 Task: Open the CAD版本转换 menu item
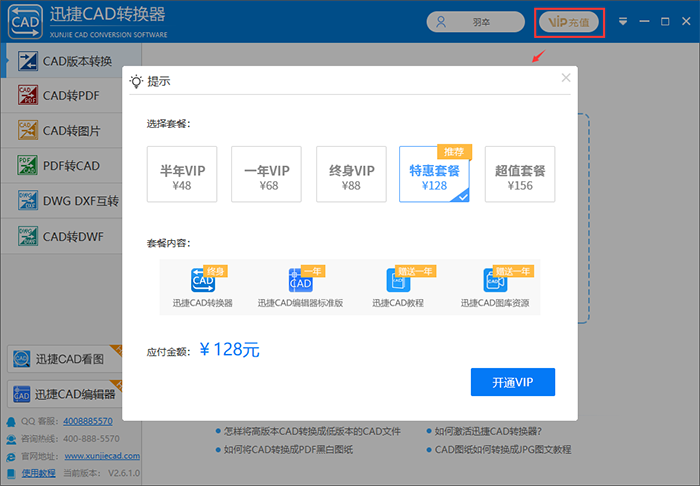pyautogui.click(x=71, y=61)
